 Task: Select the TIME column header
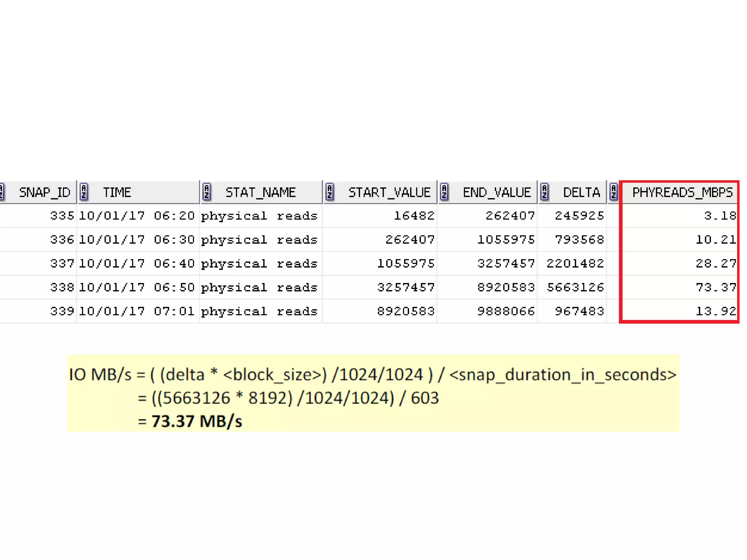pyautogui.click(x=117, y=192)
